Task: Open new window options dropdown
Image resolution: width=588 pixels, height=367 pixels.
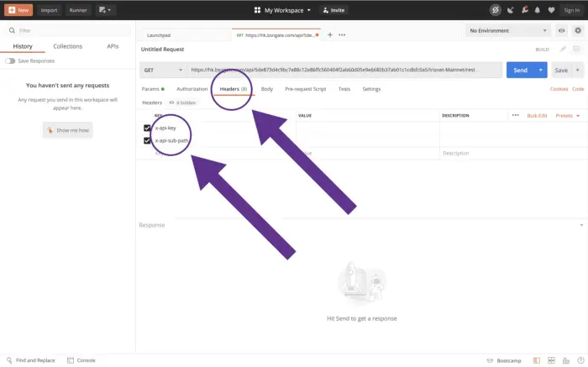Action: coord(105,10)
